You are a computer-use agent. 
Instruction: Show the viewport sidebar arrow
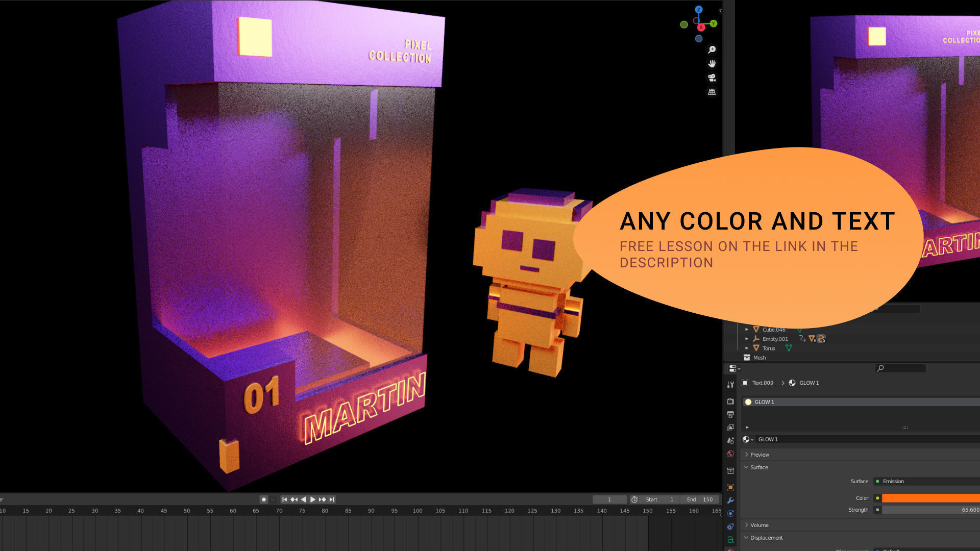tap(720, 11)
